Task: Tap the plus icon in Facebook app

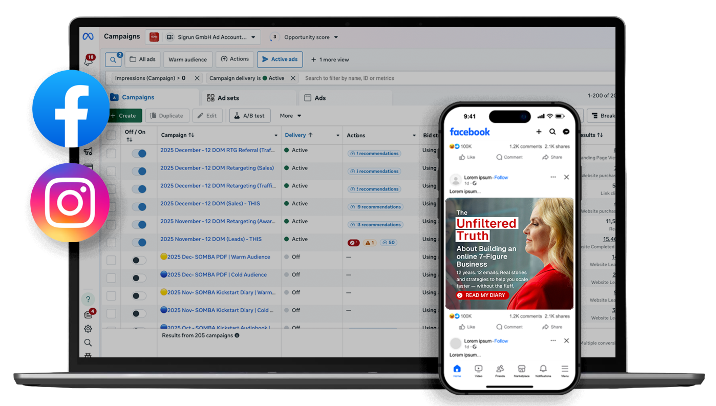Action: pos(538,132)
